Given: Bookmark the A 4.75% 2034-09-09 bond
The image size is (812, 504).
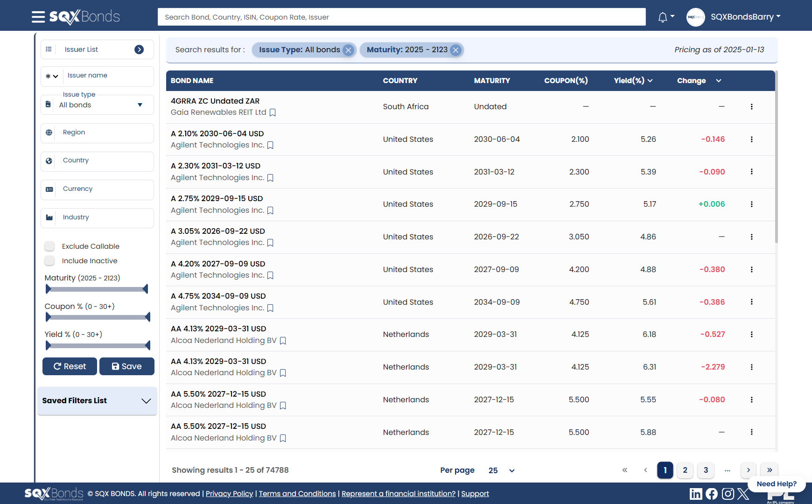Looking at the screenshot, I should click(x=270, y=308).
